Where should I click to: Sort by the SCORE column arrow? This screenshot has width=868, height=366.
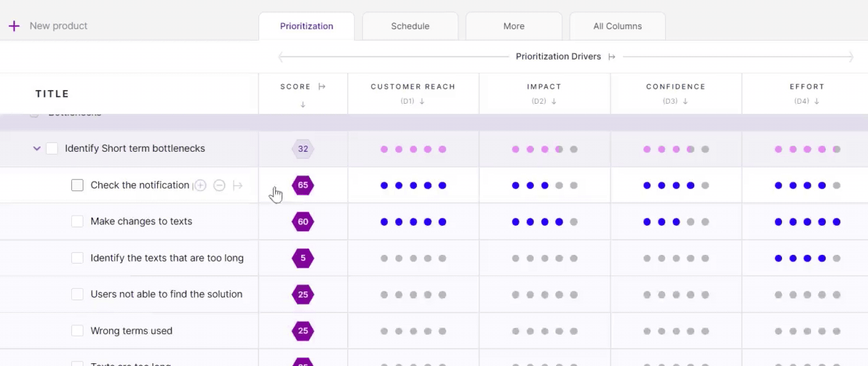coord(302,104)
